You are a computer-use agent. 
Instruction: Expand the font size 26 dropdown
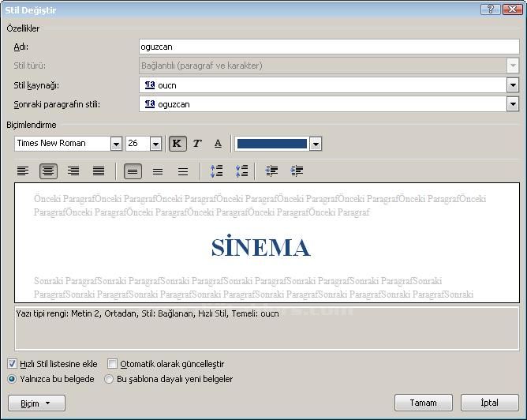pos(155,144)
